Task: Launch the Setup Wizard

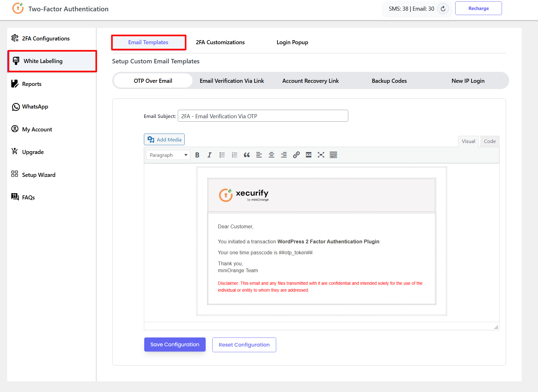Action: [x=52, y=175]
